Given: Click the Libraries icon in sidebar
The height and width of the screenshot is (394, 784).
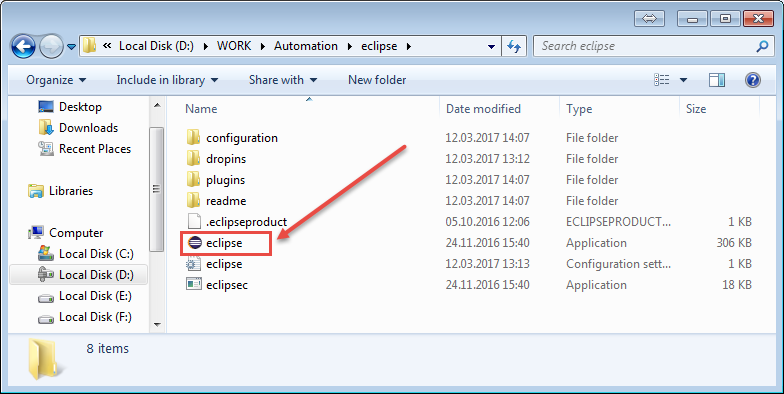Looking at the screenshot, I should pyautogui.click(x=36, y=191).
